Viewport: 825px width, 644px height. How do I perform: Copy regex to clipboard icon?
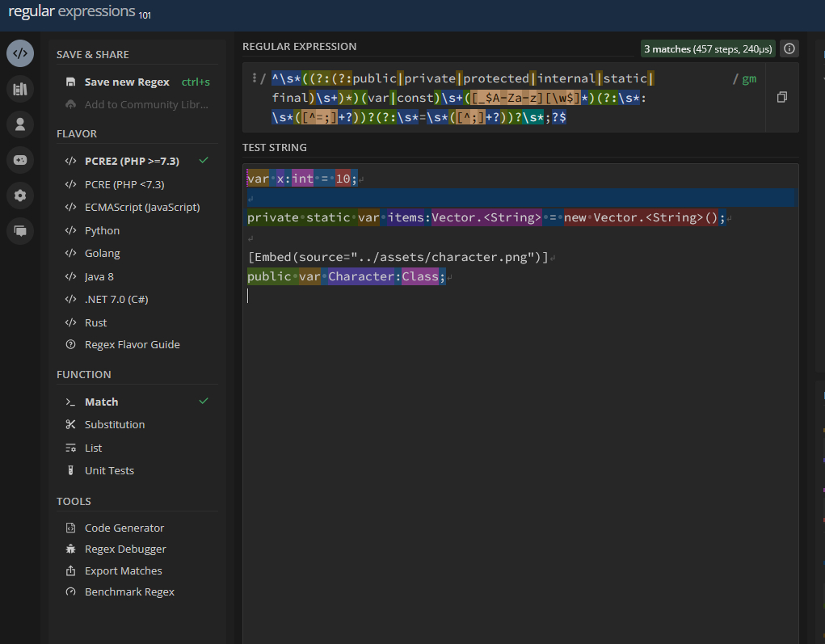pyautogui.click(x=781, y=97)
